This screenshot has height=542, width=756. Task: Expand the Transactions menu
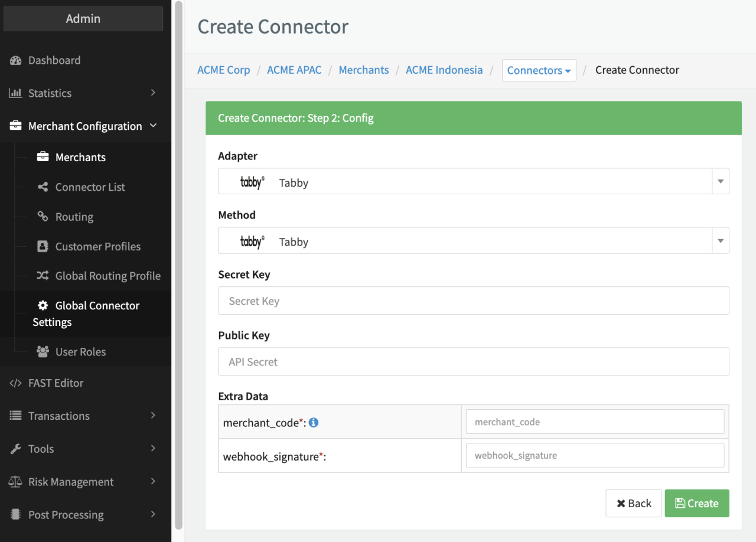(83, 416)
